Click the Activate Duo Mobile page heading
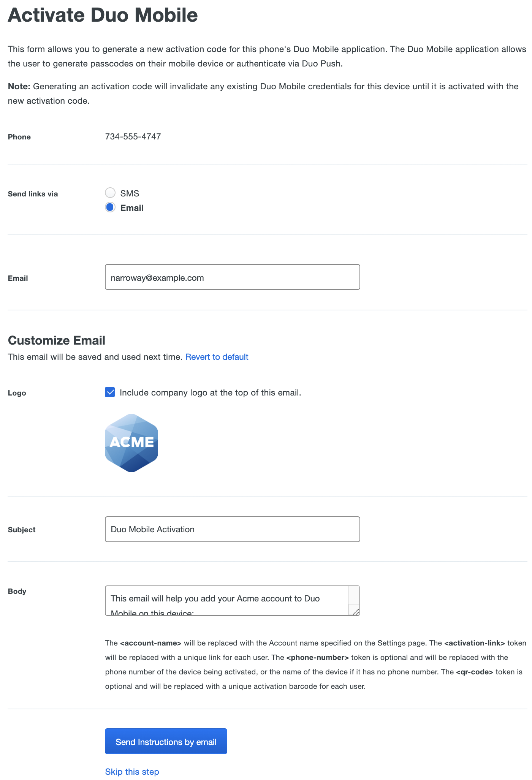The width and height of the screenshot is (532, 780). click(x=103, y=15)
